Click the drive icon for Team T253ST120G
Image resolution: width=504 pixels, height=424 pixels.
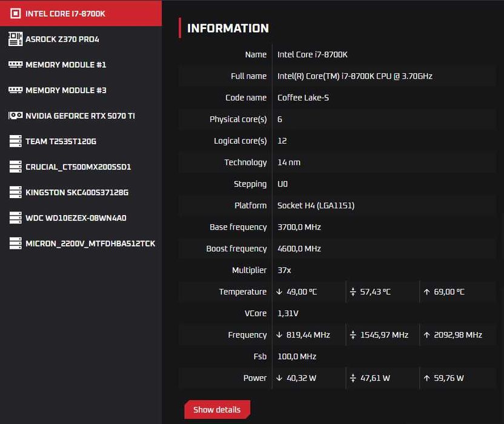click(x=15, y=141)
